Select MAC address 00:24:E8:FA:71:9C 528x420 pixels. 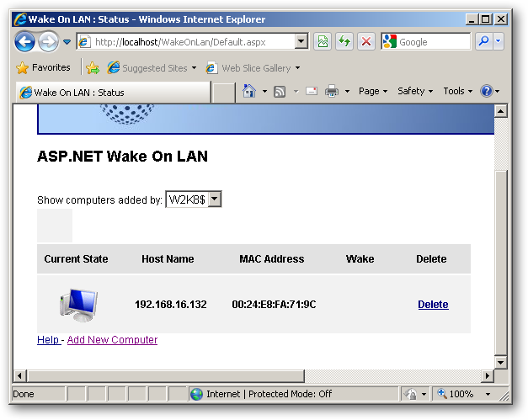click(274, 305)
